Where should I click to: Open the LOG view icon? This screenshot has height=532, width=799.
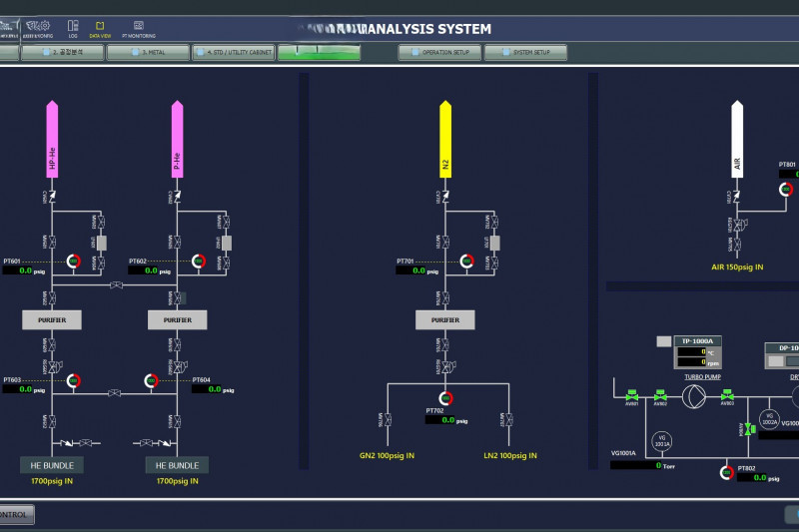pyautogui.click(x=73, y=26)
